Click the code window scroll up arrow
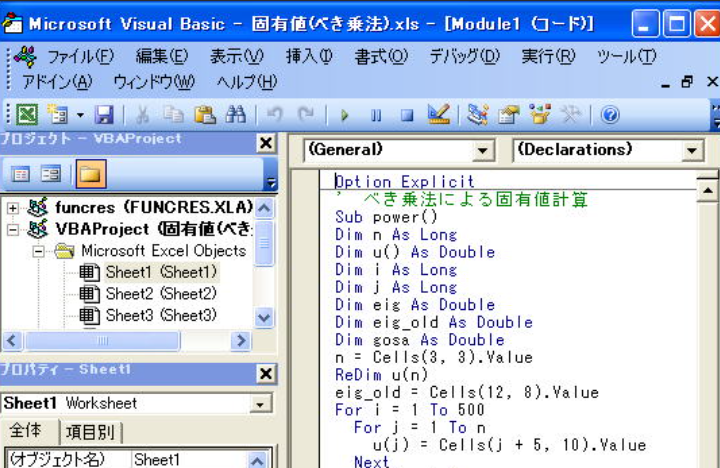The image size is (720, 468). tap(708, 190)
